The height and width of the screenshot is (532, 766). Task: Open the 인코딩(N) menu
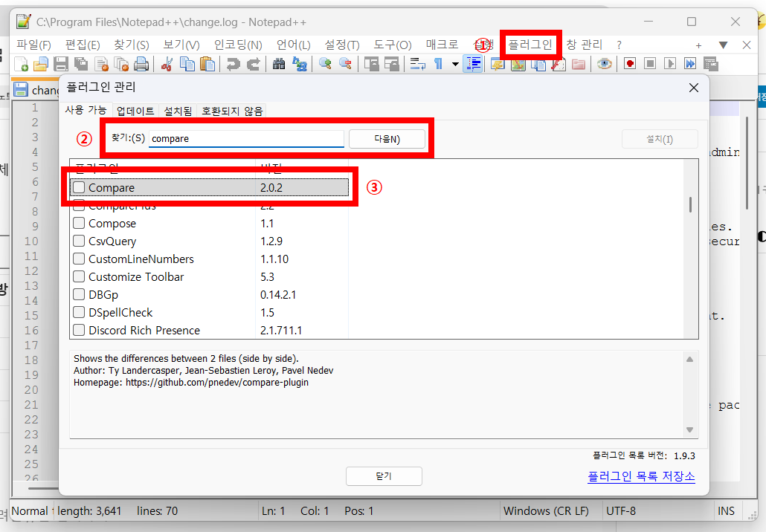pyautogui.click(x=238, y=45)
